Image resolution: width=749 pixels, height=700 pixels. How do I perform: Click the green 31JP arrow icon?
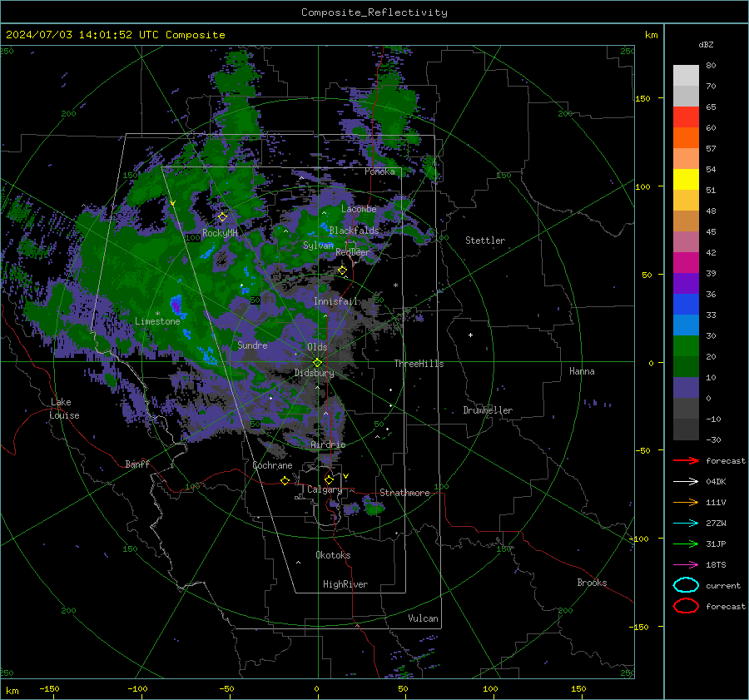click(x=686, y=544)
